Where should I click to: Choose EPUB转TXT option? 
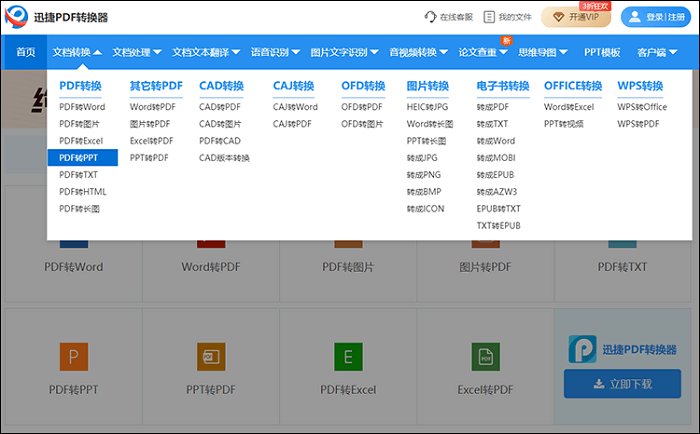click(499, 209)
